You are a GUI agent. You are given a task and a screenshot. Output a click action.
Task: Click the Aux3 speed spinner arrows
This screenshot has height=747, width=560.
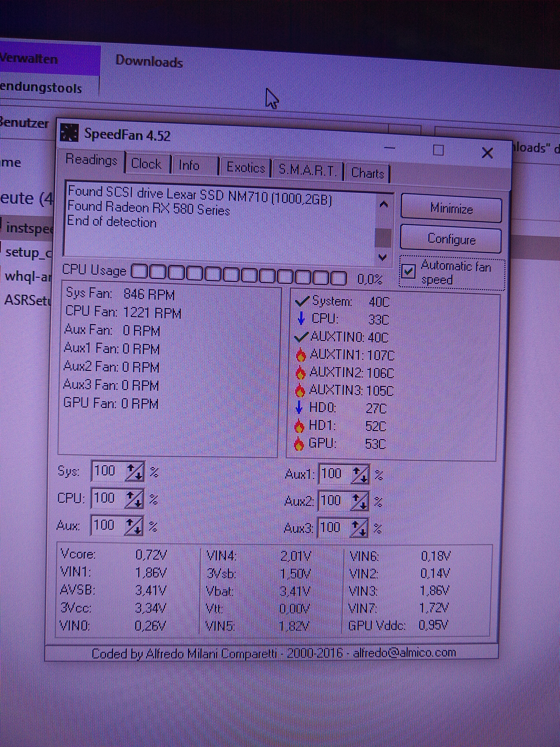pos(359,529)
